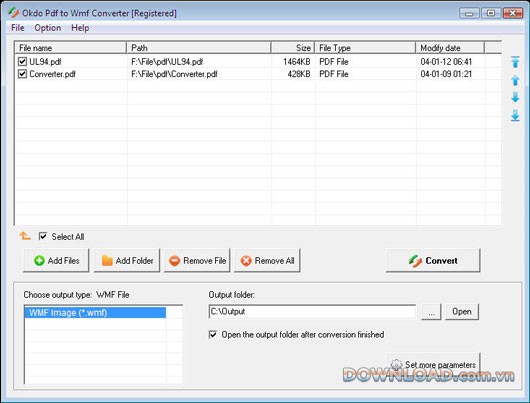Click PDF File type in UL94.pdf row
This screenshot has height=403, width=530.
coord(334,62)
